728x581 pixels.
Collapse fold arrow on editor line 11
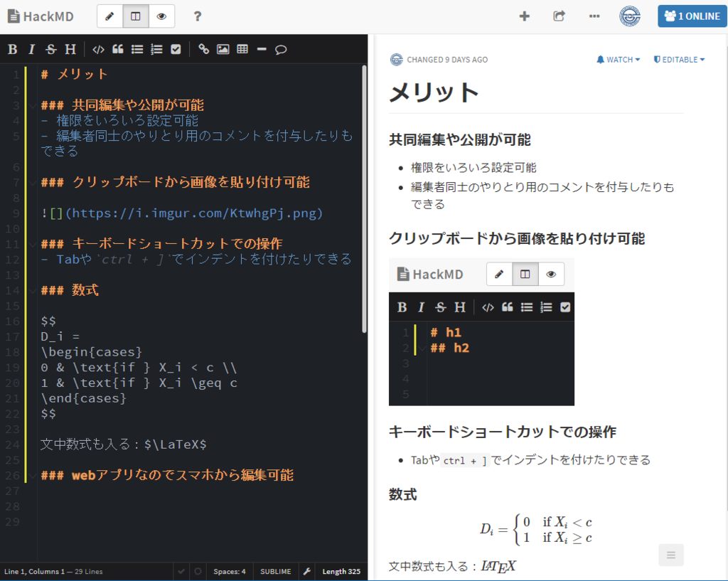coord(33,245)
